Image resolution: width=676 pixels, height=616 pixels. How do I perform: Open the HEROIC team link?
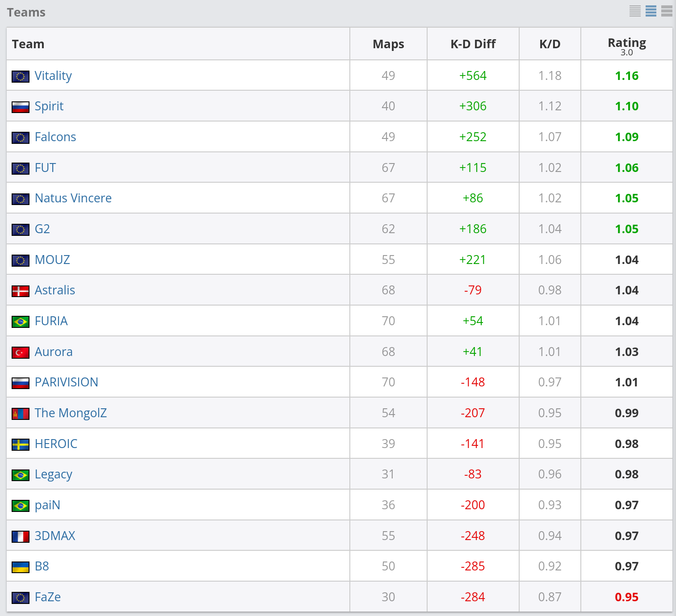pos(56,444)
